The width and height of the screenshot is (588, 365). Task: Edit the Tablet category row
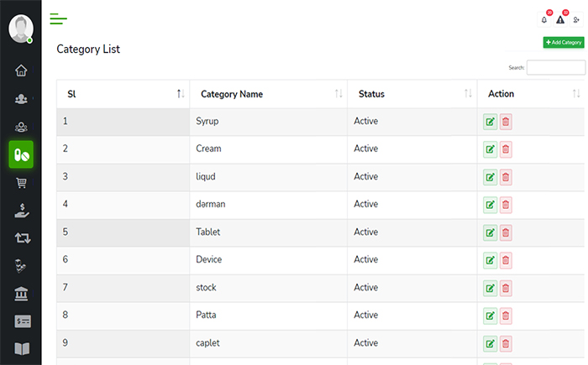click(490, 233)
